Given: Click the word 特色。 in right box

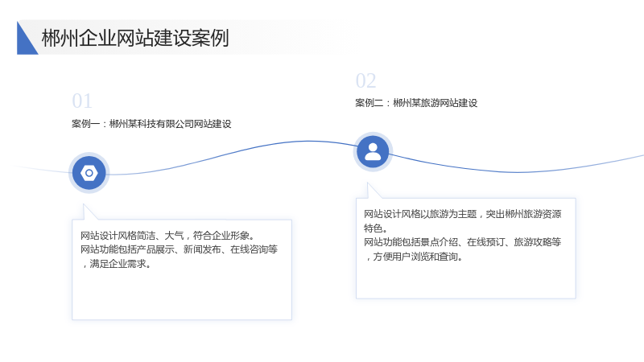Looking at the screenshot, I should coord(375,228).
